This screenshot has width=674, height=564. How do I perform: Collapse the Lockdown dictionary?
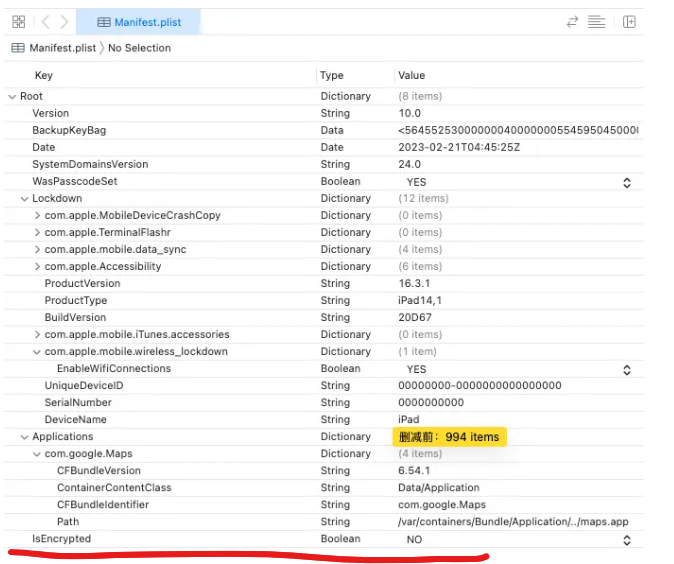[25, 199]
